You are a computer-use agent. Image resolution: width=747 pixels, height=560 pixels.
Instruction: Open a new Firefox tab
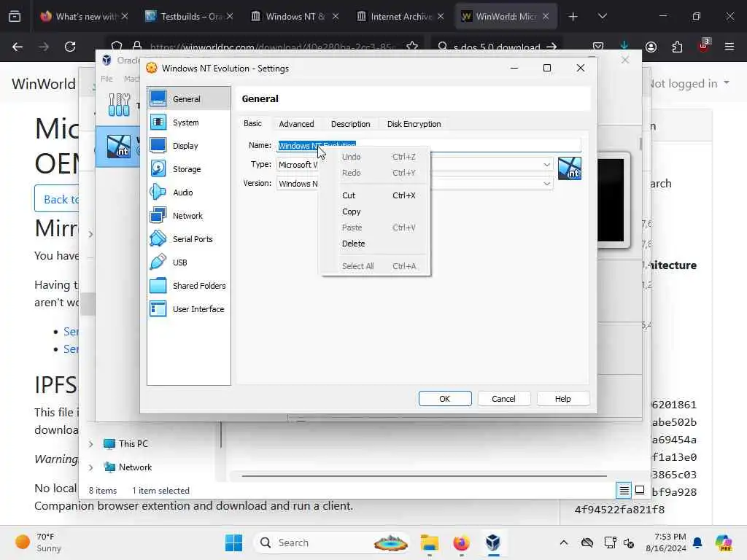coord(573,17)
